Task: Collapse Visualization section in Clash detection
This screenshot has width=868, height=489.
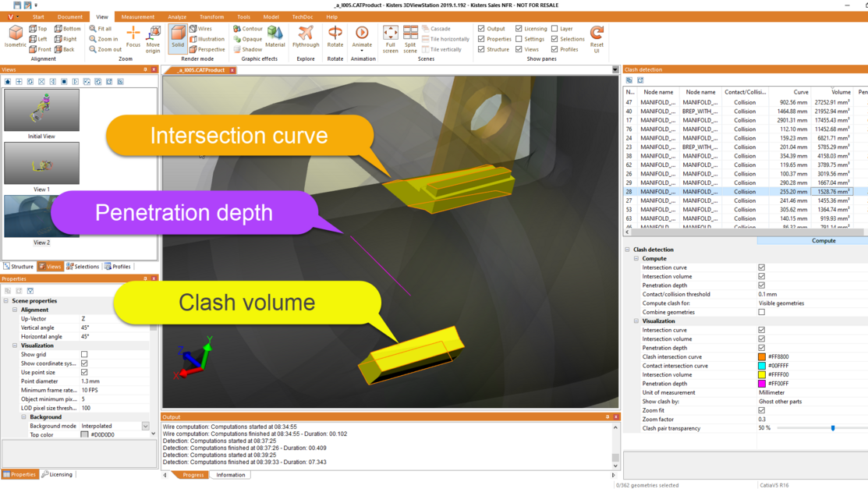Action: pyautogui.click(x=636, y=321)
